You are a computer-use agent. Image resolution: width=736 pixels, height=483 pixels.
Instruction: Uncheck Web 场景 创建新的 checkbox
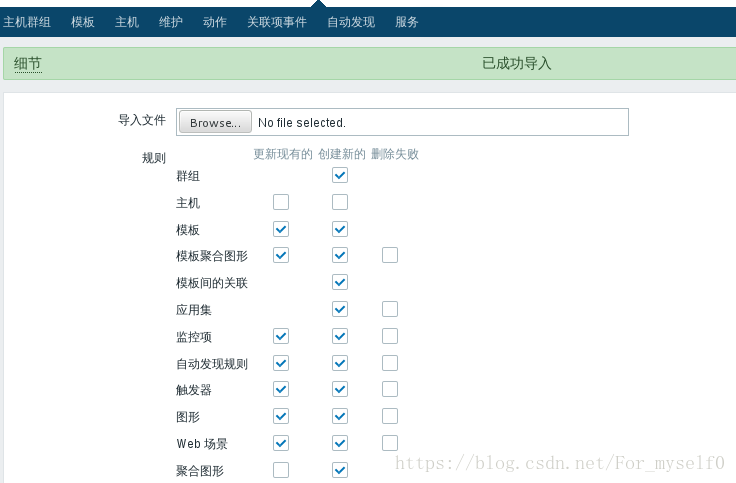pyautogui.click(x=340, y=443)
